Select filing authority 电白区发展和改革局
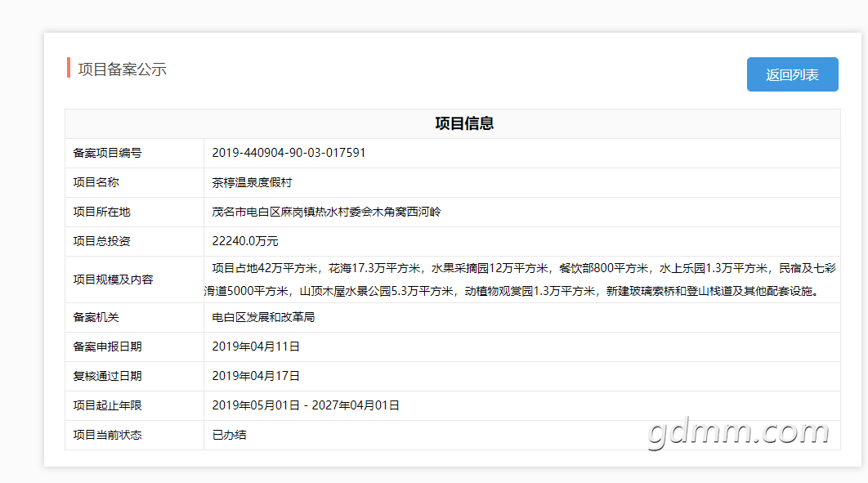Screen dimensions: 868x483 click(x=263, y=317)
